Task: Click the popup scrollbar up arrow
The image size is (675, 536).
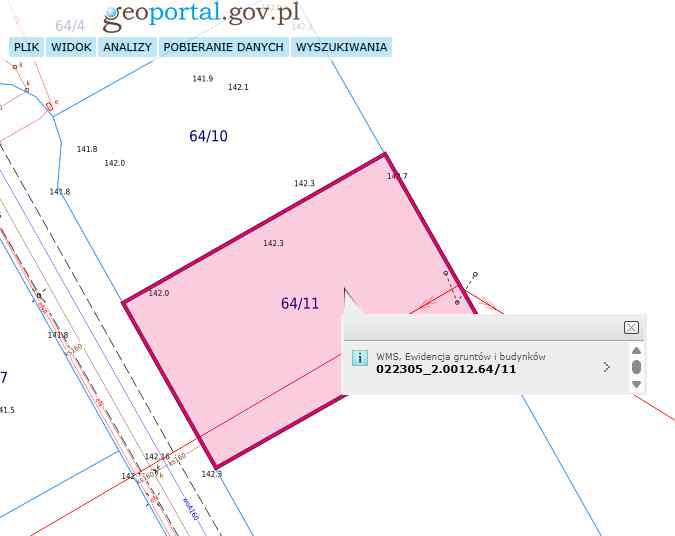Action: click(636, 350)
